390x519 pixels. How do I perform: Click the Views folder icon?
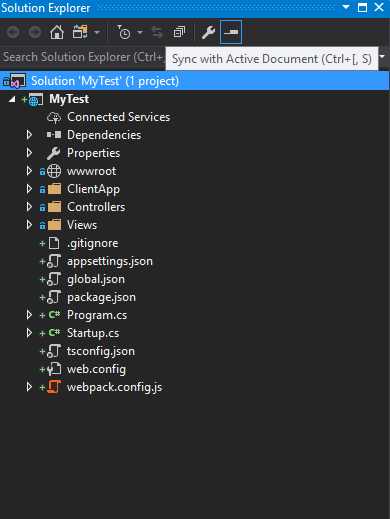[55, 225]
